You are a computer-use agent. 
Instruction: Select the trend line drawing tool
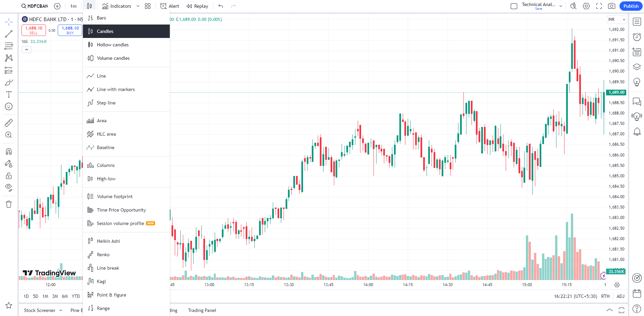[x=9, y=34]
